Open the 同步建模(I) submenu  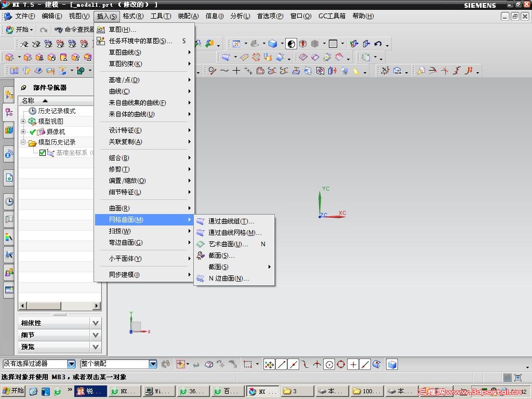coord(144,274)
